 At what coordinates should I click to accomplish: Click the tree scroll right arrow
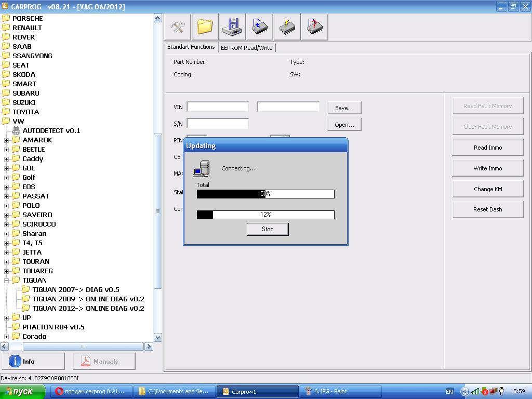point(149,347)
